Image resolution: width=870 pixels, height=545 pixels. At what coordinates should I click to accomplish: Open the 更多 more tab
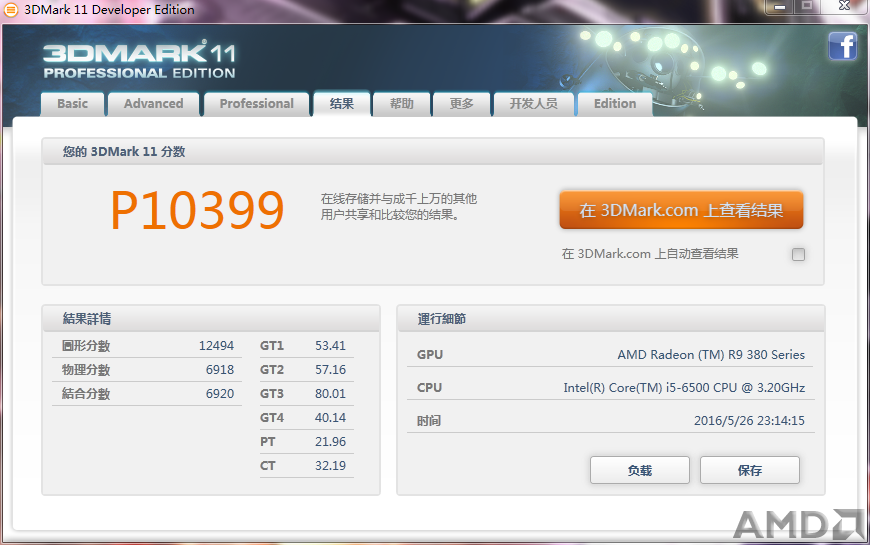point(462,104)
